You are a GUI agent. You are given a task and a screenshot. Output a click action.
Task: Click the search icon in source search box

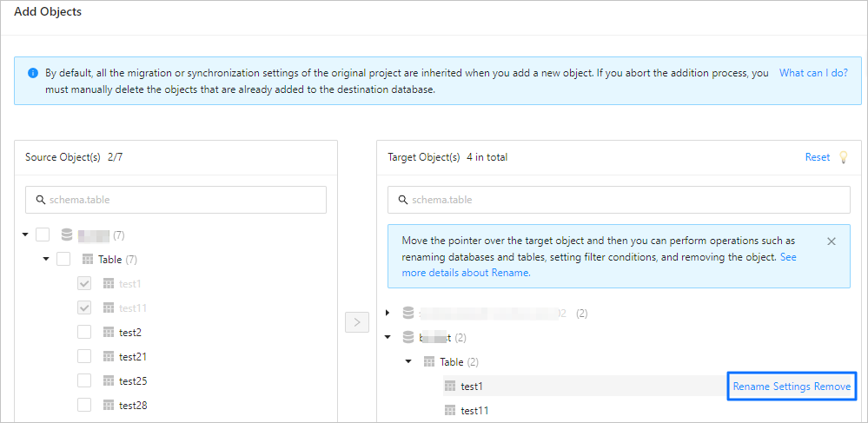pyautogui.click(x=41, y=200)
